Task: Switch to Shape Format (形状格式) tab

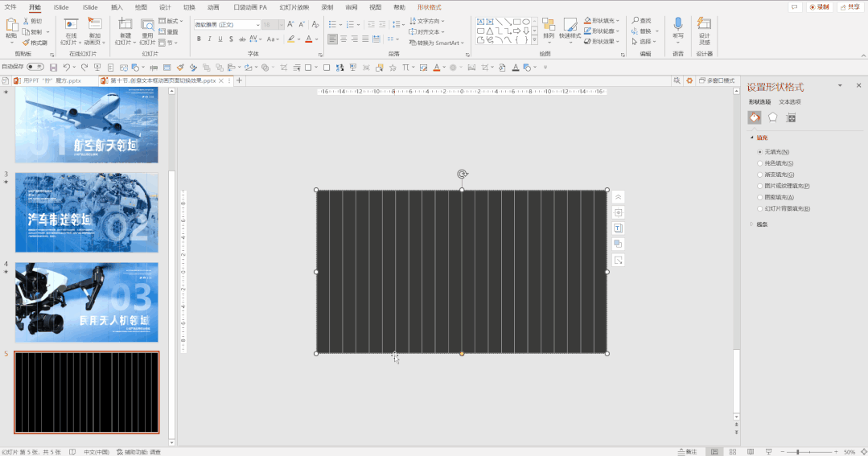Action: coord(429,7)
